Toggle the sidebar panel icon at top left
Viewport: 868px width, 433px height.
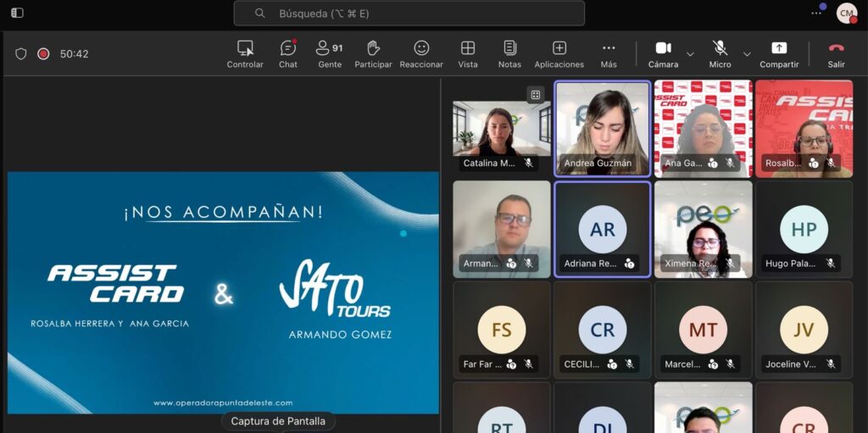[x=17, y=13]
